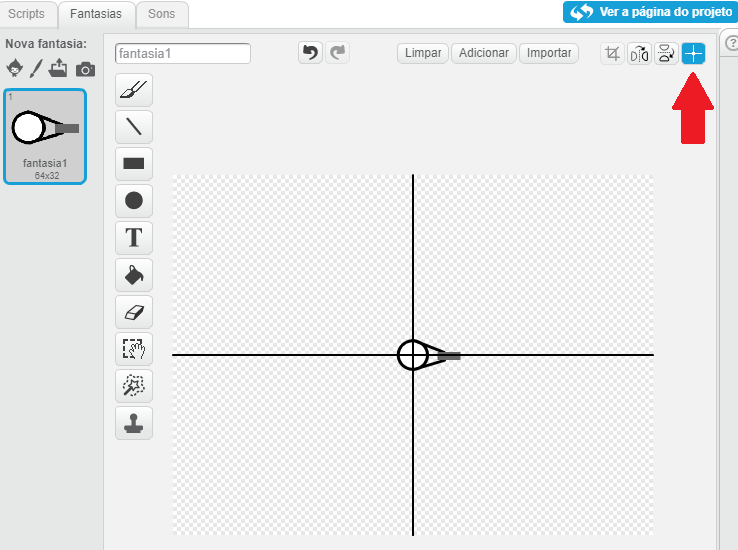Screen dimensions: 738x550
Task: Flip costume up-down
Action: tap(666, 53)
